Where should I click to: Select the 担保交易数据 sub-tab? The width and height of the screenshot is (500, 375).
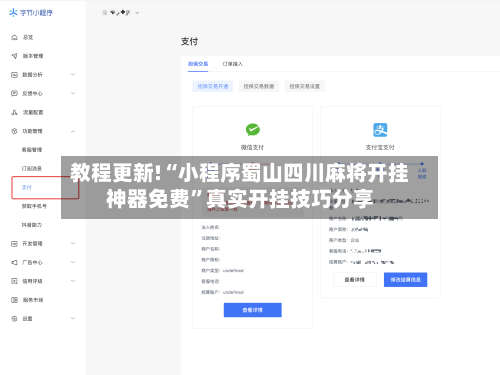[x=259, y=86]
